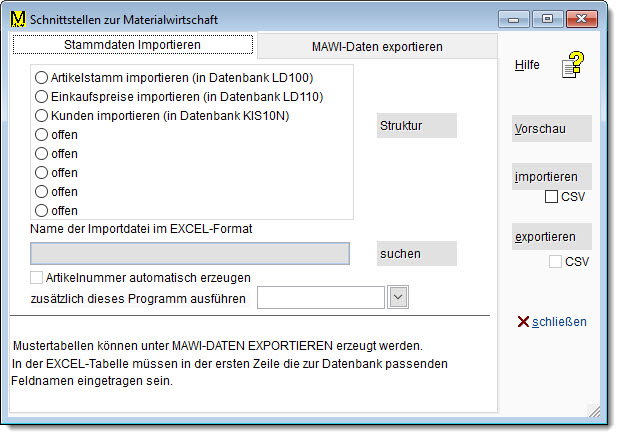Click the suchen button
Screen dimensions: 620x437
click(416, 254)
